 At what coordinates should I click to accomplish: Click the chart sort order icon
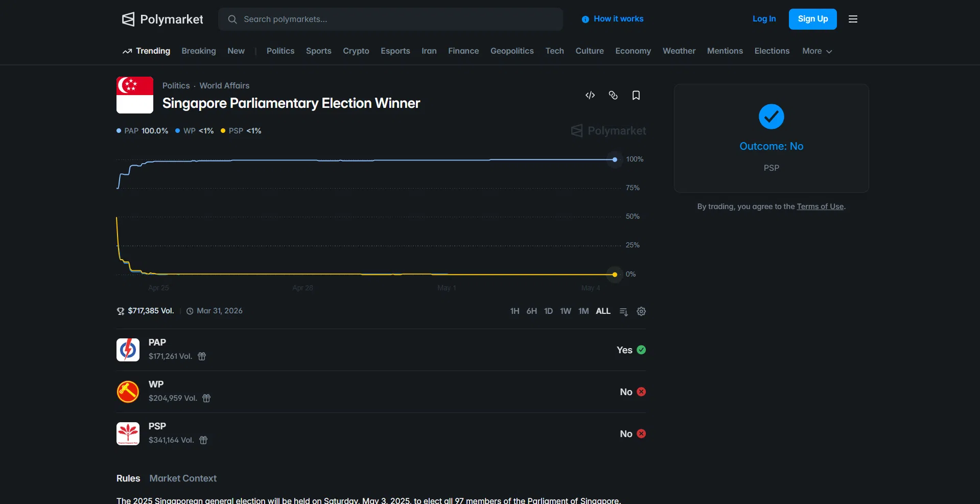coord(623,311)
